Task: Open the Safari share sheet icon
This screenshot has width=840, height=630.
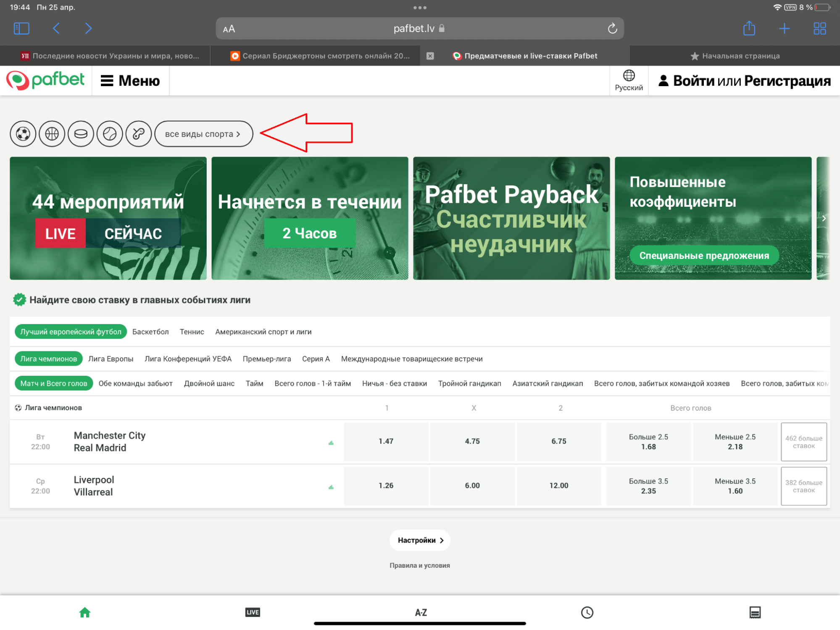Action: (x=749, y=28)
